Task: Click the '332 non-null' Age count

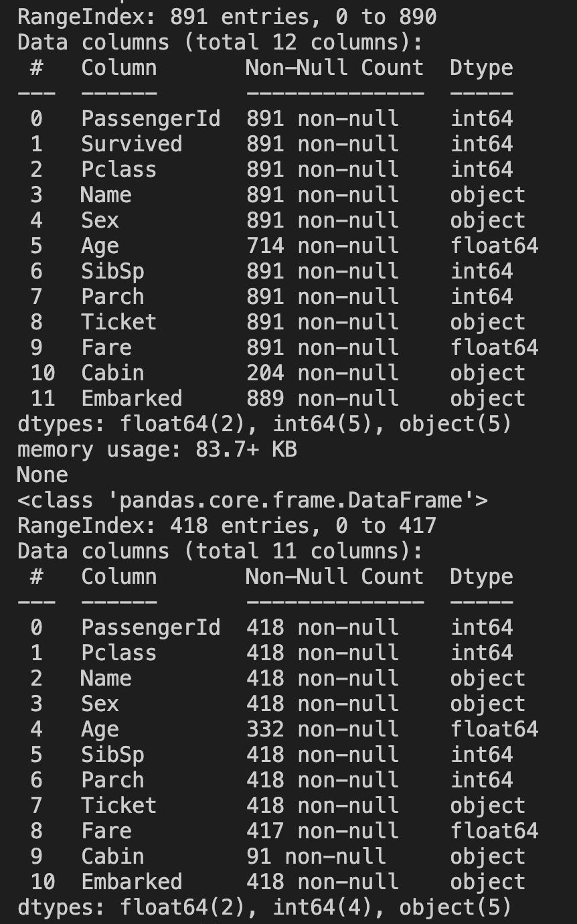Action: (322, 729)
